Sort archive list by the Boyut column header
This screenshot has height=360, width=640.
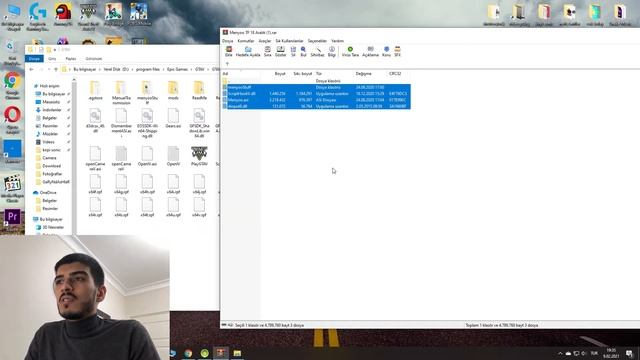coord(280,74)
